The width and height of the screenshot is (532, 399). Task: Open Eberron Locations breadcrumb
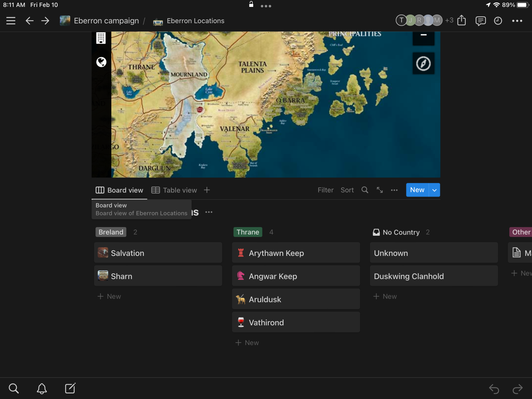click(x=196, y=21)
